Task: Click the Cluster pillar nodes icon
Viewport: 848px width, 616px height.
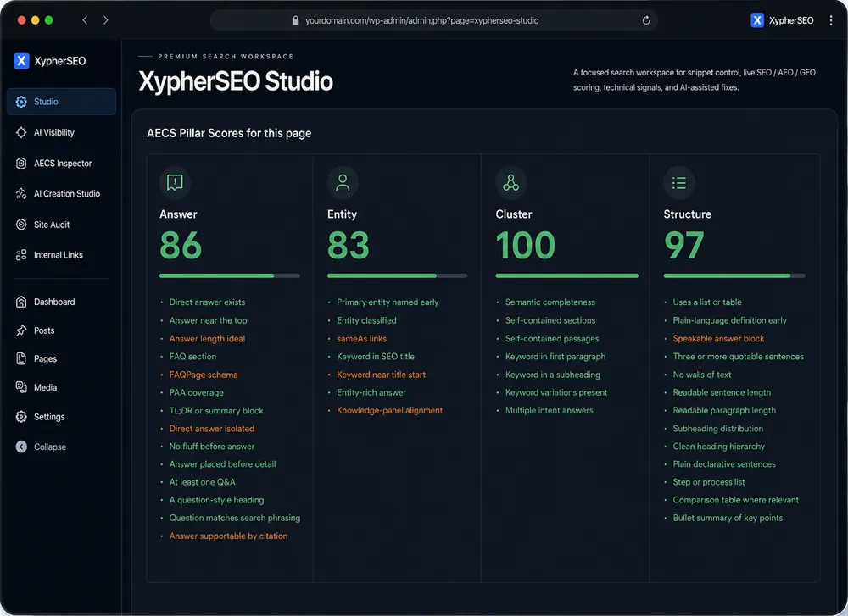Action: tap(510, 183)
